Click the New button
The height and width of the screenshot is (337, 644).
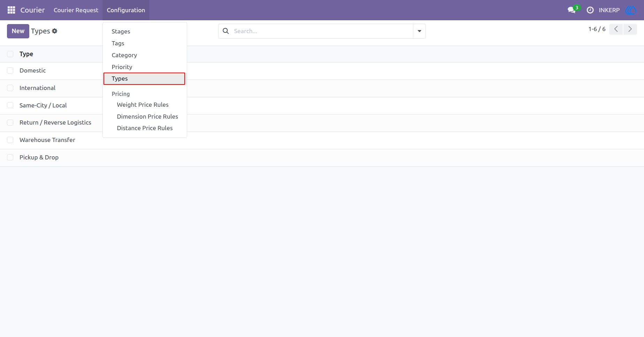18,31
